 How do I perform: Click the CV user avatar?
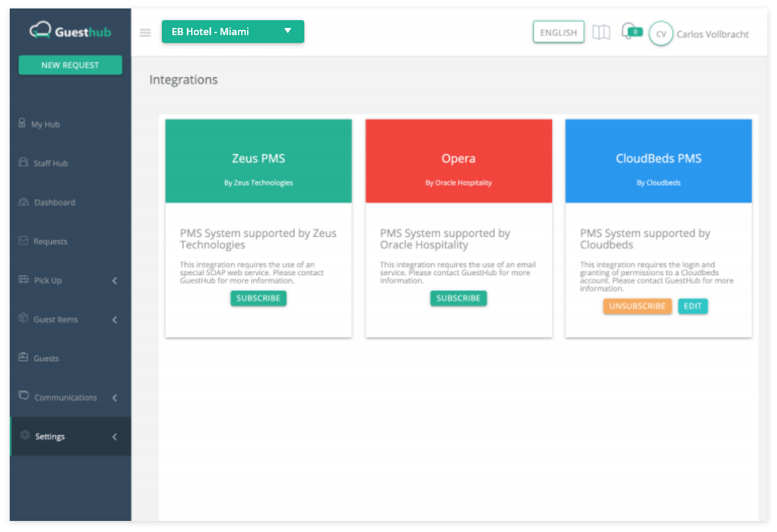[x=661, y=34]
